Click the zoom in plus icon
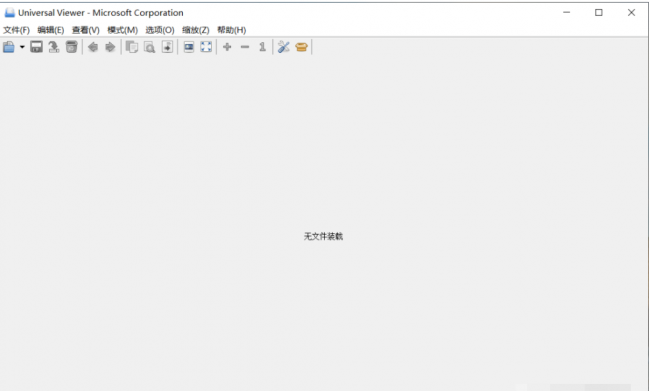The width and height of the screenshot is (650, 391). [227, 47]
